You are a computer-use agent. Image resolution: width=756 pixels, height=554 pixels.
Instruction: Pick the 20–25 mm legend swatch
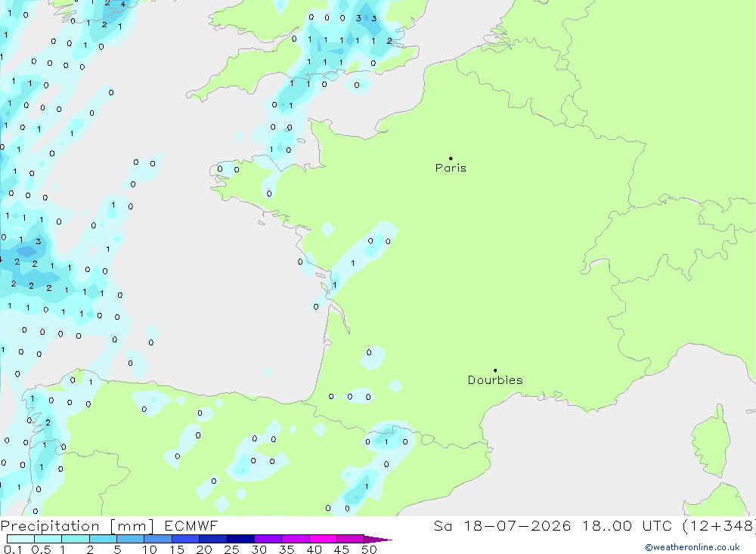click(x=213, y=539)
